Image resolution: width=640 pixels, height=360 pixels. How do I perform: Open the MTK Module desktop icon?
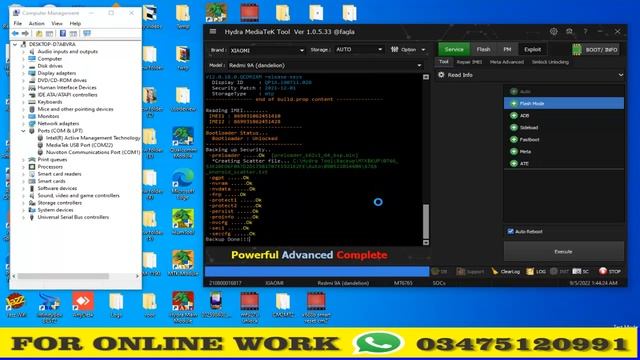click(x=183, y=263)
